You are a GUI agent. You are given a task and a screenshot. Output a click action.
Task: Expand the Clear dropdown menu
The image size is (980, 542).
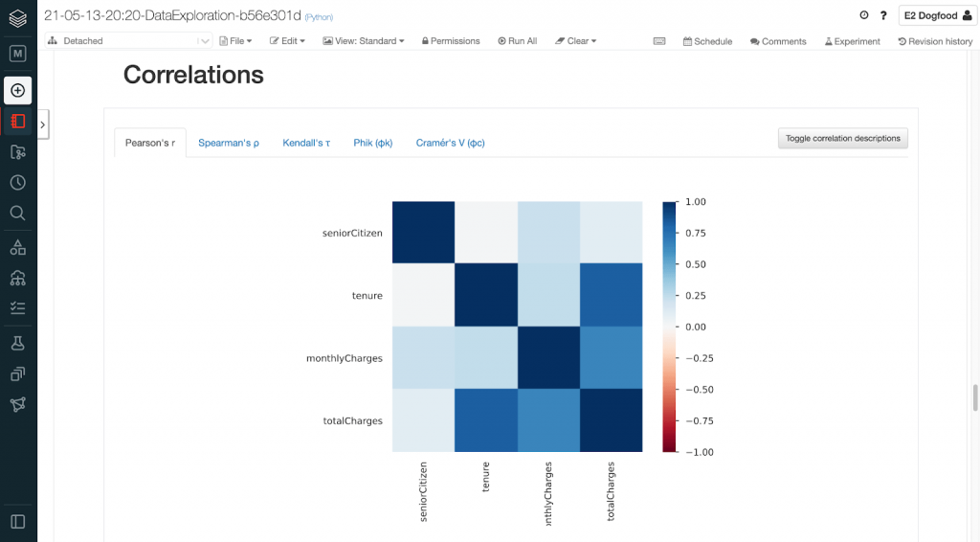point(576,41)
